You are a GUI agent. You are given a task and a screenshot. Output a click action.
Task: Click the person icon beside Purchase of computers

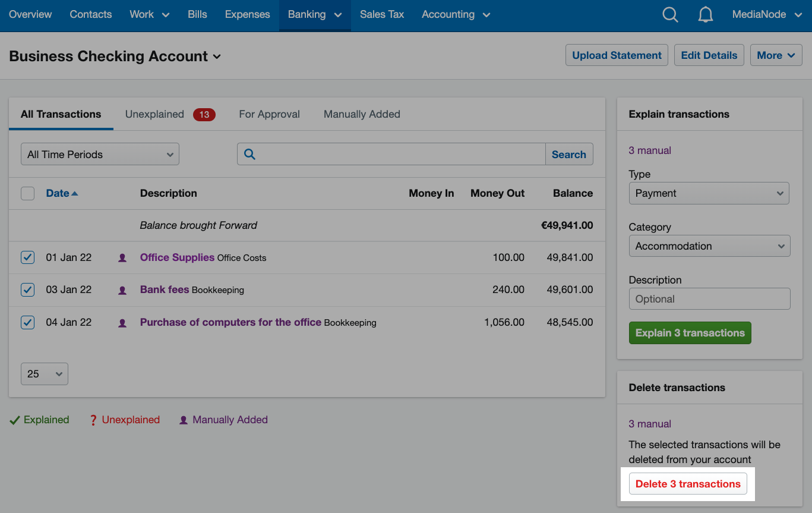click(122, 323)
